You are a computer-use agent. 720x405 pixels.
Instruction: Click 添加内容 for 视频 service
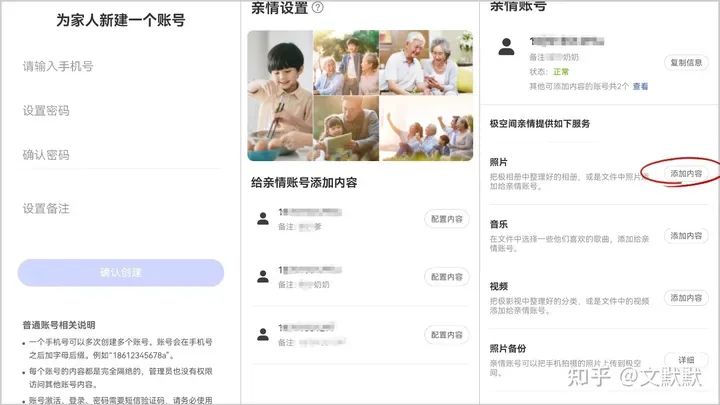pos(686,298)
